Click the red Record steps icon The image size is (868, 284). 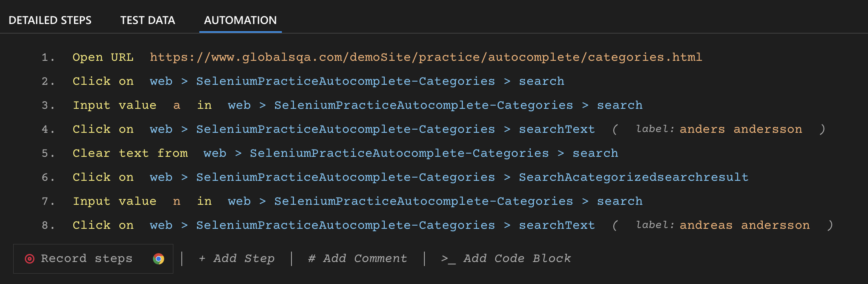[30, 258]
